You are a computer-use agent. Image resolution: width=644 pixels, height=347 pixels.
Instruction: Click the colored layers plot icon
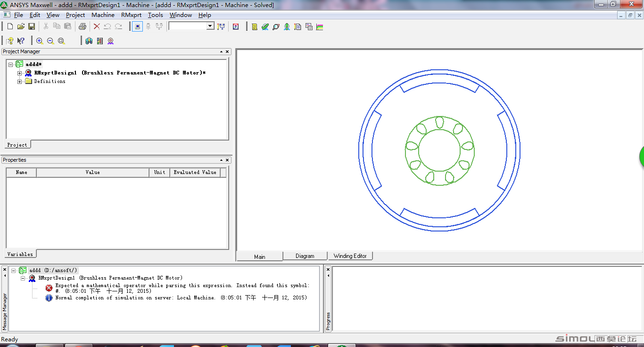pyautogui.click(x=320, y=27)
